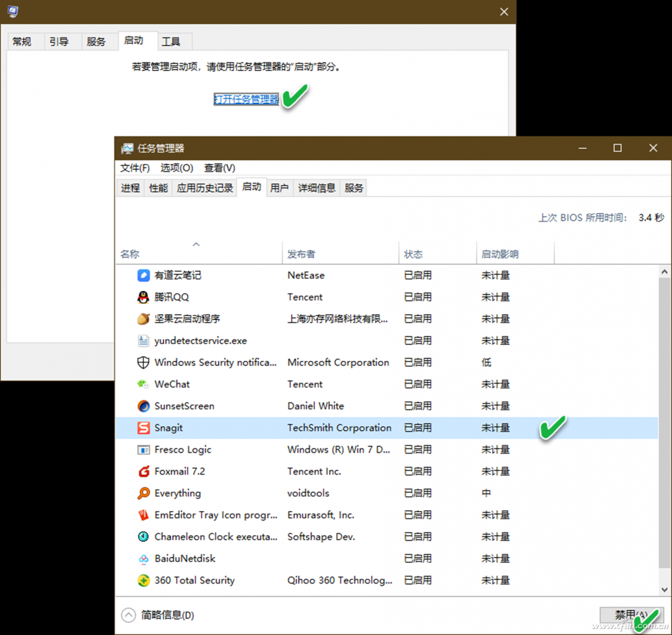Screen dimensions: 672x635
Task: Sort by the 发布者 column header
Action: (x=340, y=254)
